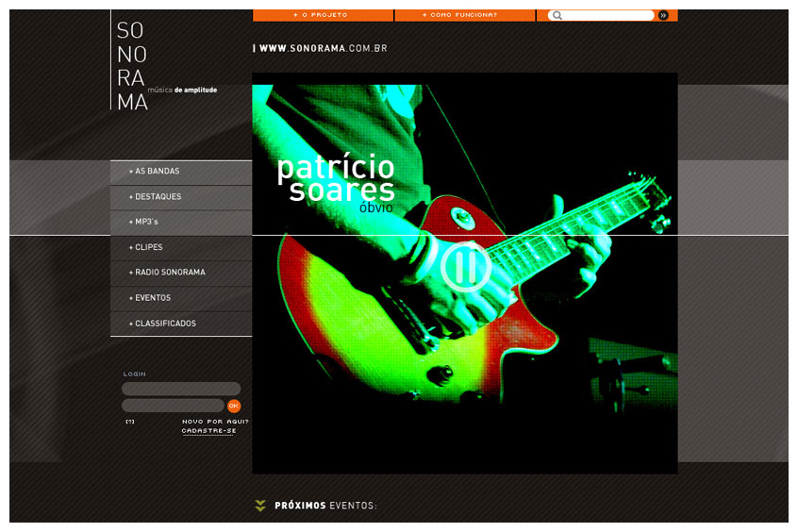Click the guitarist featured image
Image resolution: width=798 pixels, height=532 pixels.
pos(465,274)
